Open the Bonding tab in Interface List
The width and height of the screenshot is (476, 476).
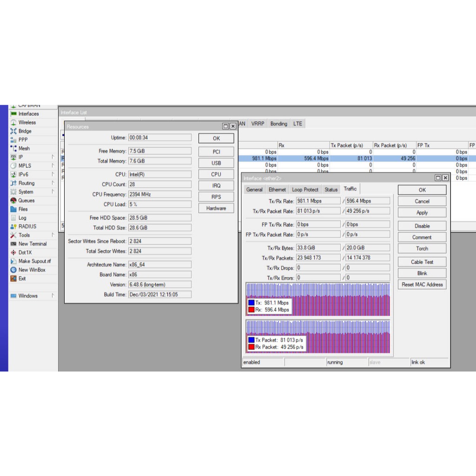coord(278,124)
